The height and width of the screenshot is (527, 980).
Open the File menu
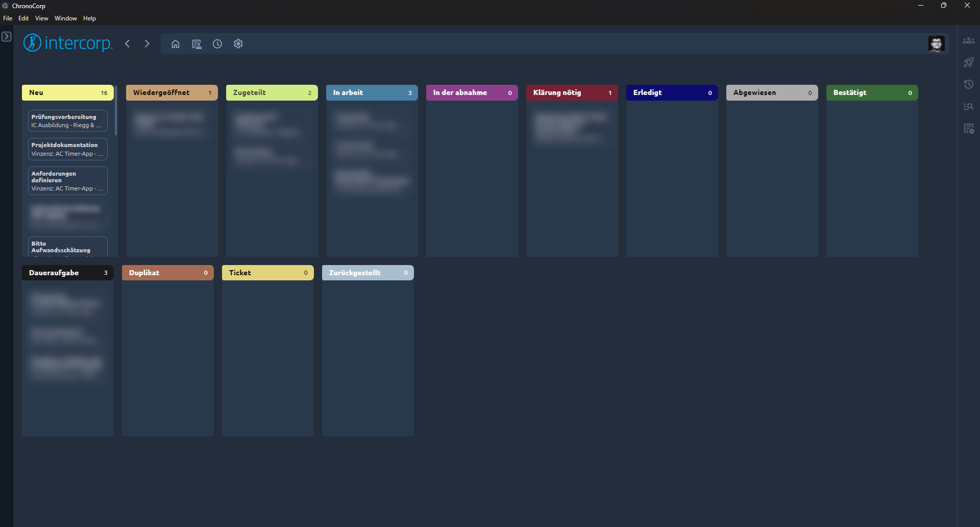click(8, 18)
